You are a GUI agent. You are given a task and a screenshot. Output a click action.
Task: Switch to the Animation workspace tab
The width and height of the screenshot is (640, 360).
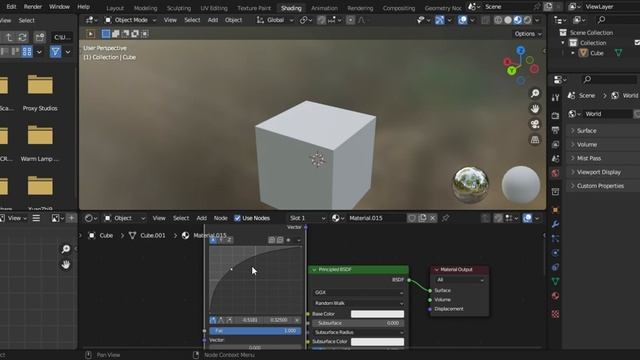(324, 8)
